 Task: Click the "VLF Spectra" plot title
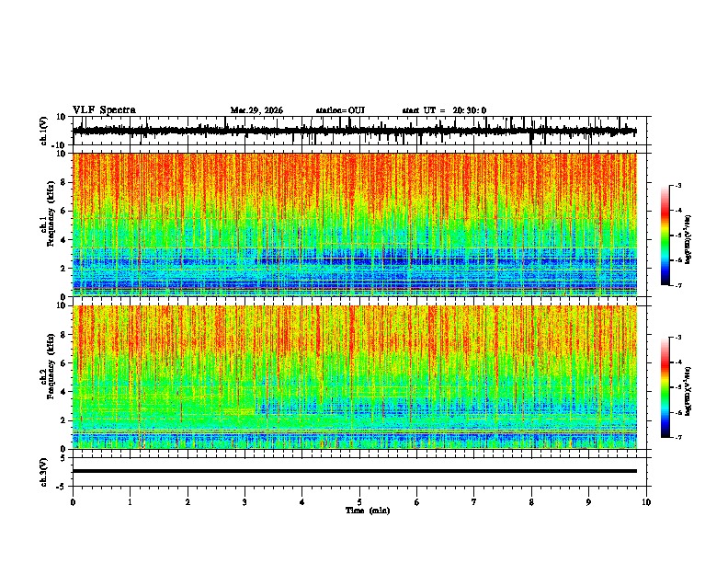[x=104, y=110]
